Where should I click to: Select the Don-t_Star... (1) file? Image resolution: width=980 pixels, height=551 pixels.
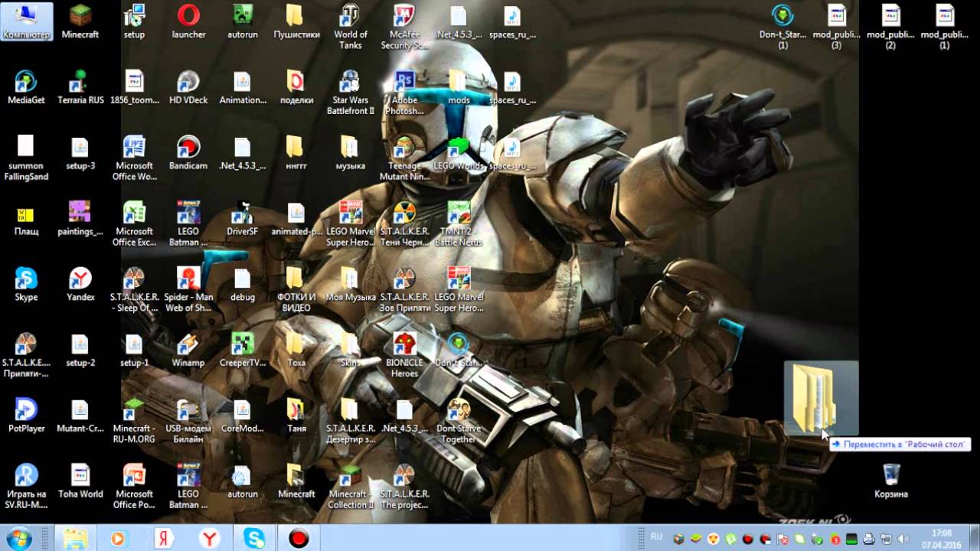[783, 27]
